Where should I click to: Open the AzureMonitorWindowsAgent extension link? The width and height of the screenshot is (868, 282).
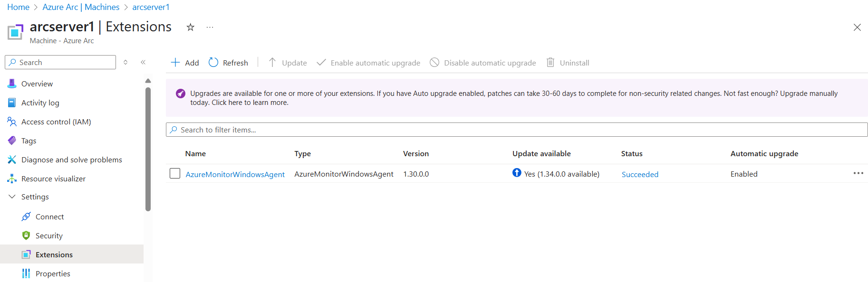tap(235, 174)
